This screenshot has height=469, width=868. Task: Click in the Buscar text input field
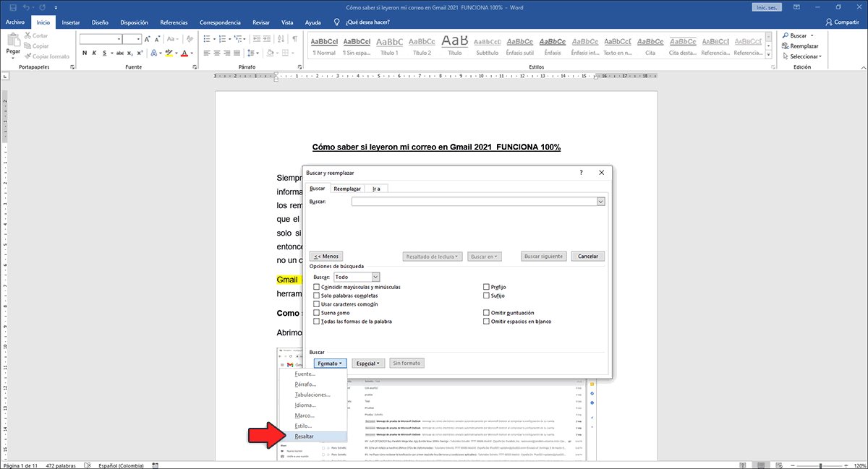point(474,202)
